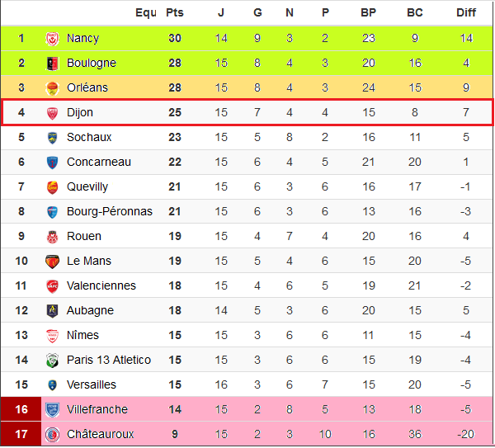Screen dimensions: 495x448
Task: Click the rank 16 relegation position cell
Action: 21,409
